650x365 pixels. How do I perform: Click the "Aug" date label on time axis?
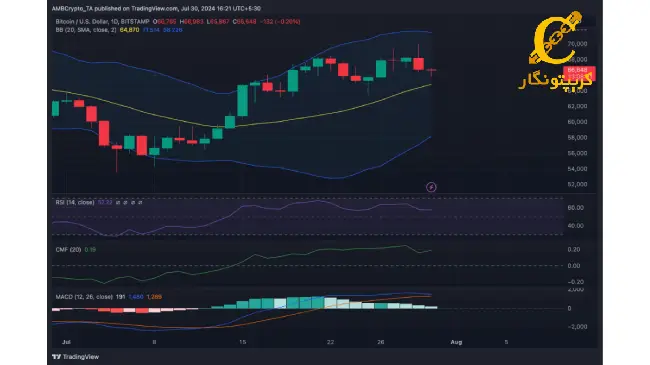click(x=456, y=342)
